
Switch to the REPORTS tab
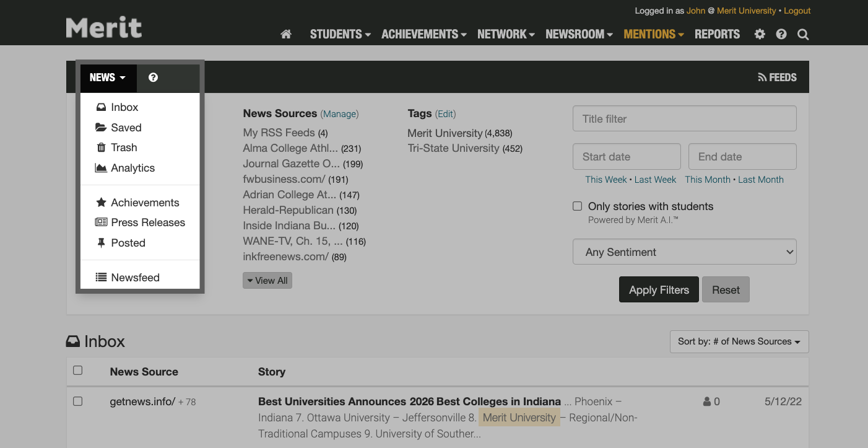[x=717, y=34]
